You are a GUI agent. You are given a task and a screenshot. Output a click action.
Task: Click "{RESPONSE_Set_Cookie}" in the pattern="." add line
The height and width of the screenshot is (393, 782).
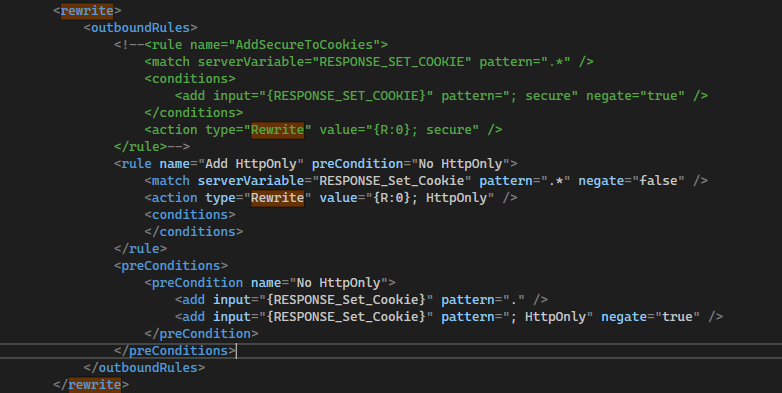tap(346, 300)
